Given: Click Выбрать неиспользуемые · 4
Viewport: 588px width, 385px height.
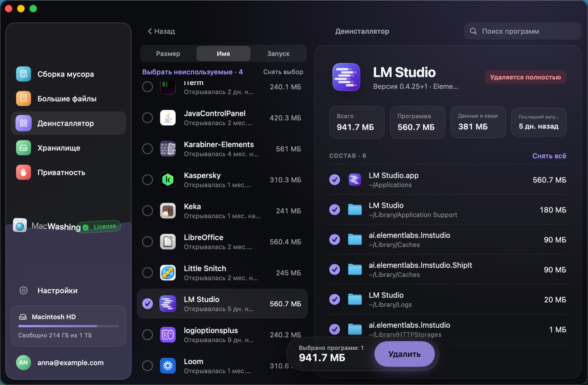Looking at the screenshot, I should (193, 72).
